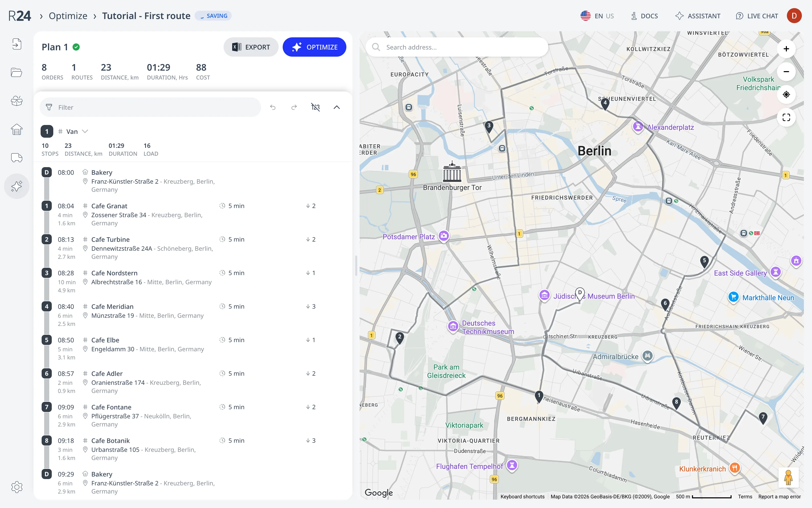This screenshot has width=812, height=508.
Task: Select Cafe Nordstern stop row
Action: (193, 281)
